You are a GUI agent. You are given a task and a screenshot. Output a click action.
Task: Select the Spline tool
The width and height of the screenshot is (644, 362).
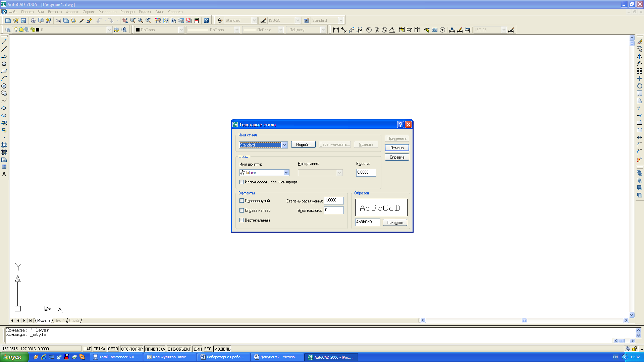click(4, 101)
